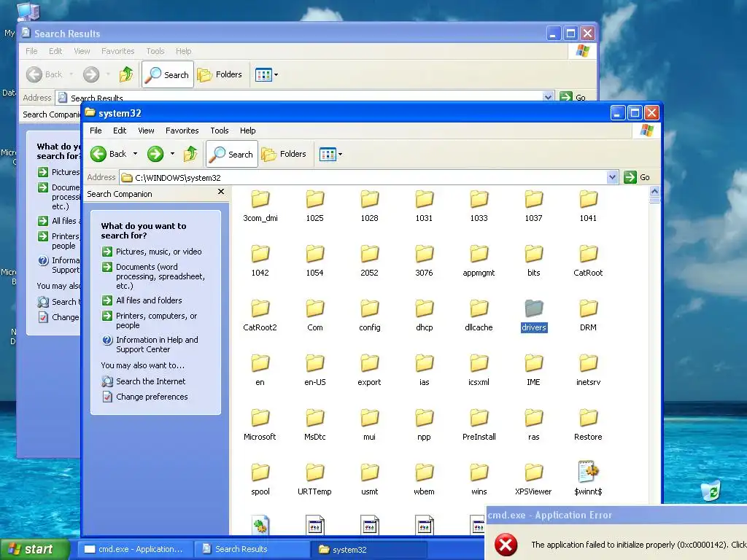The image size is (747, 560).
Task: Select the Restore folder
Action: 589,425
